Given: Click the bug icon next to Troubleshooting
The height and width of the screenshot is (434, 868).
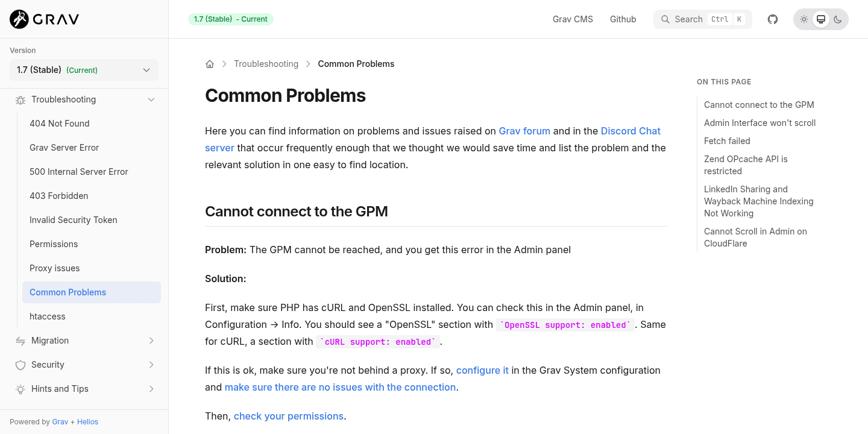Looking at the screenshot, I should 19,99.
